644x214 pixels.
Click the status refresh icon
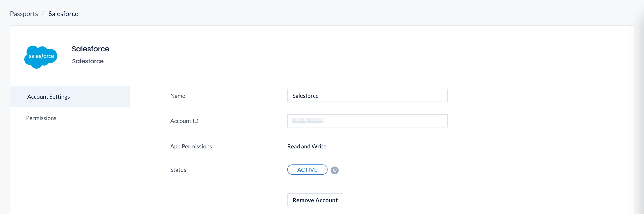(x=335, y=170)
